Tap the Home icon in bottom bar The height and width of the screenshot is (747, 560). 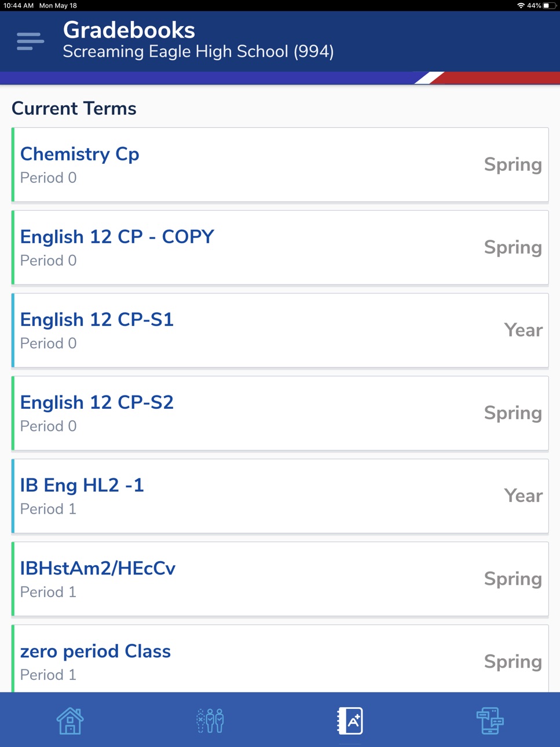click(70, 720)
